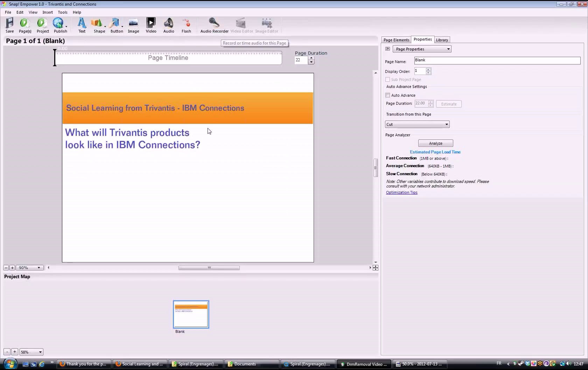The height and width of the screenshot is (370, 588).
Task: Open the Tools menu
Action: coord(63,12)
